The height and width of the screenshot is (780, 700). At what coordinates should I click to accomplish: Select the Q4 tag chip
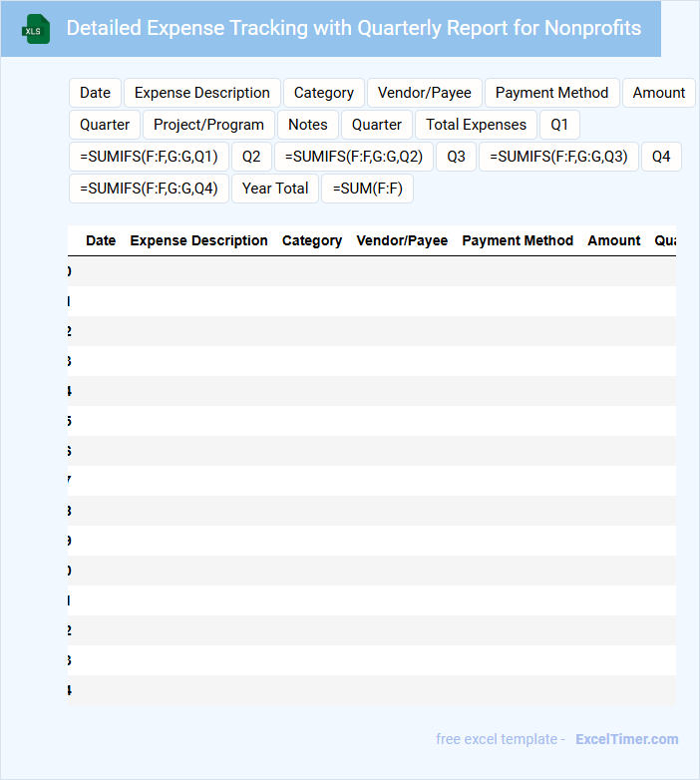[x=661, y=157]
